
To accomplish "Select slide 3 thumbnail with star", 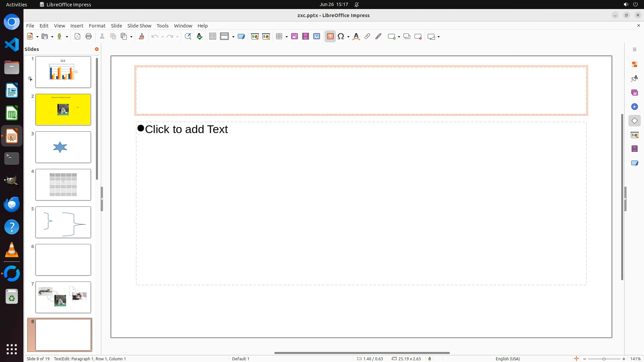I will [x=63, y=147].
